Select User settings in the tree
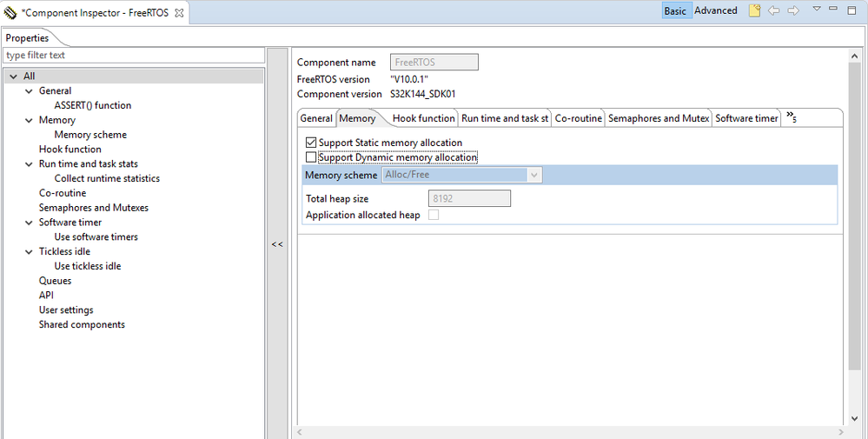Viewport: 868px width, 439px height. [66, 310]
